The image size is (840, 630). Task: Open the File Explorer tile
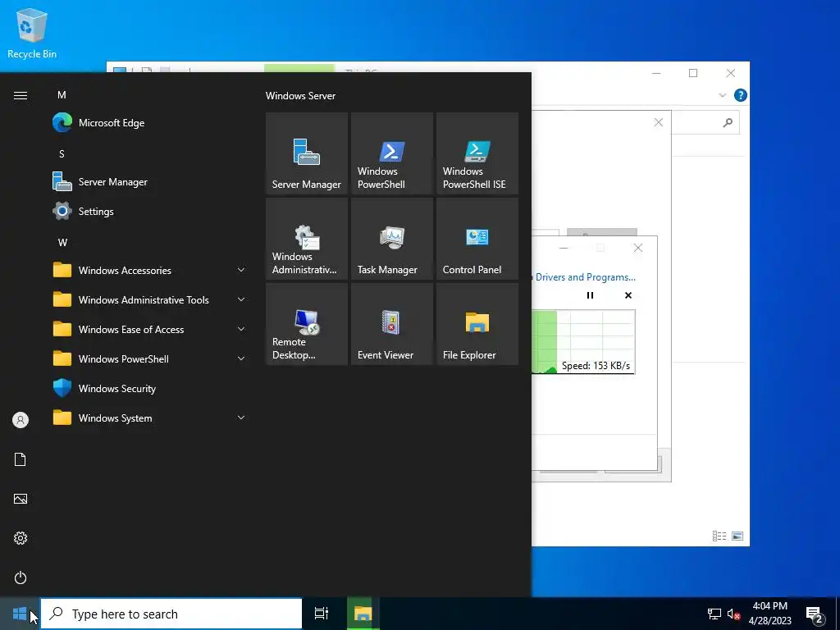point(477,324)
